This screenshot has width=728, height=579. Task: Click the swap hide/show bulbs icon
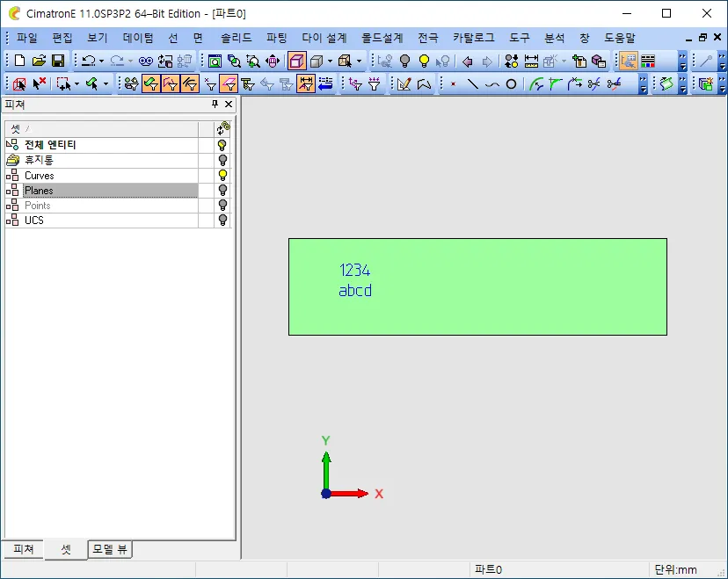[511, 61]
